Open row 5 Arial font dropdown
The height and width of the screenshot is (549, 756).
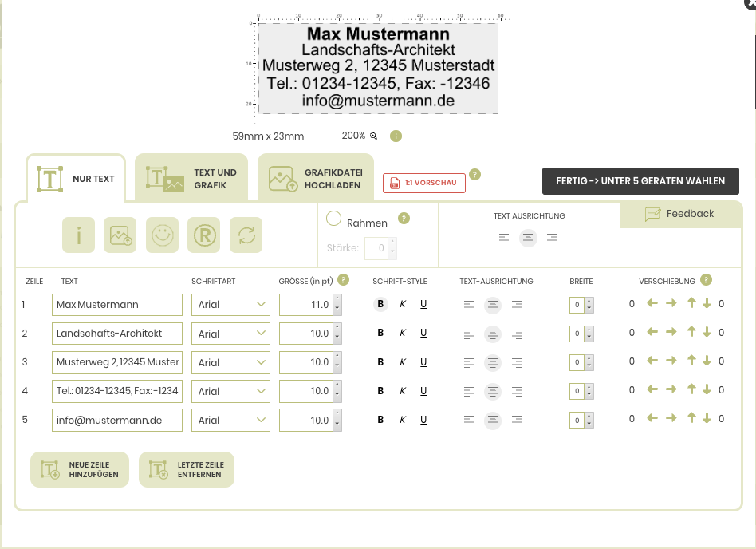[230, 421]
